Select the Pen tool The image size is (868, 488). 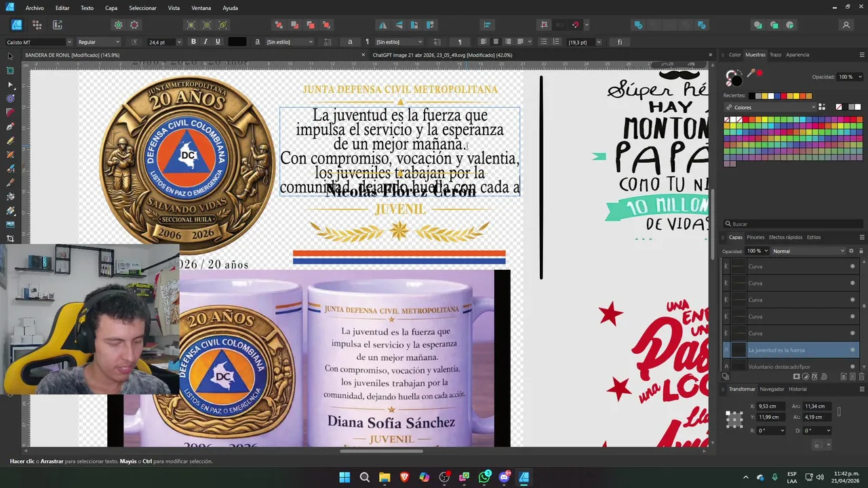click(x=10, y=127)
